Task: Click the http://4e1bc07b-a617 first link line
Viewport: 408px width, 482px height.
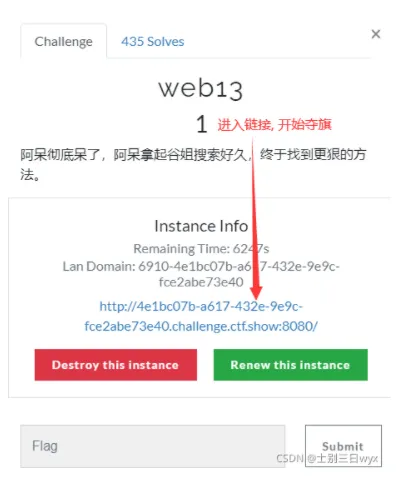Action: 201,306
